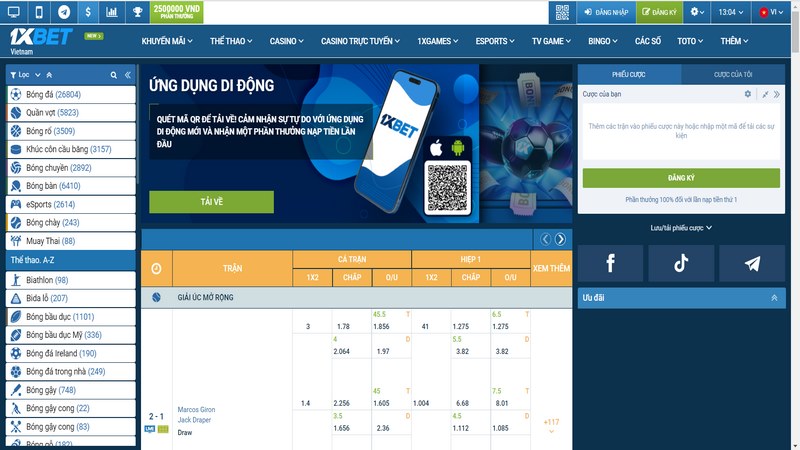
Task: Open the CASINO menu
Action: pyautogui.click(x=288, y=42)
